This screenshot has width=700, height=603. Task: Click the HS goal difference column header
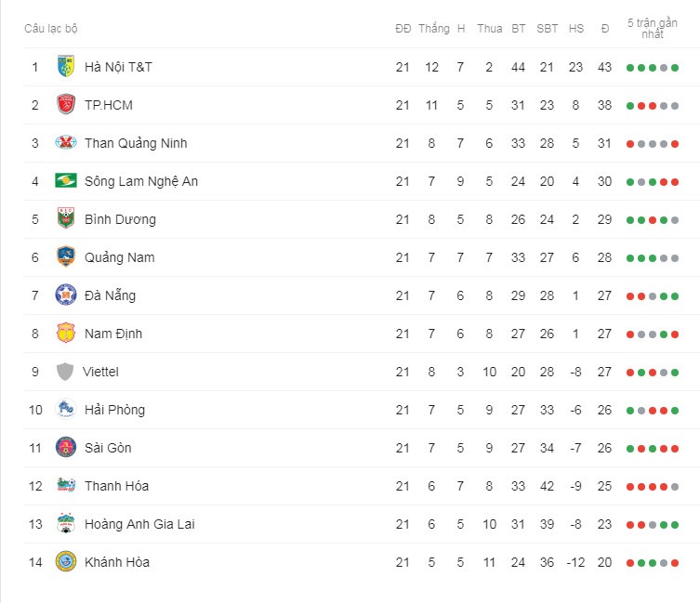tap(575, 29)
